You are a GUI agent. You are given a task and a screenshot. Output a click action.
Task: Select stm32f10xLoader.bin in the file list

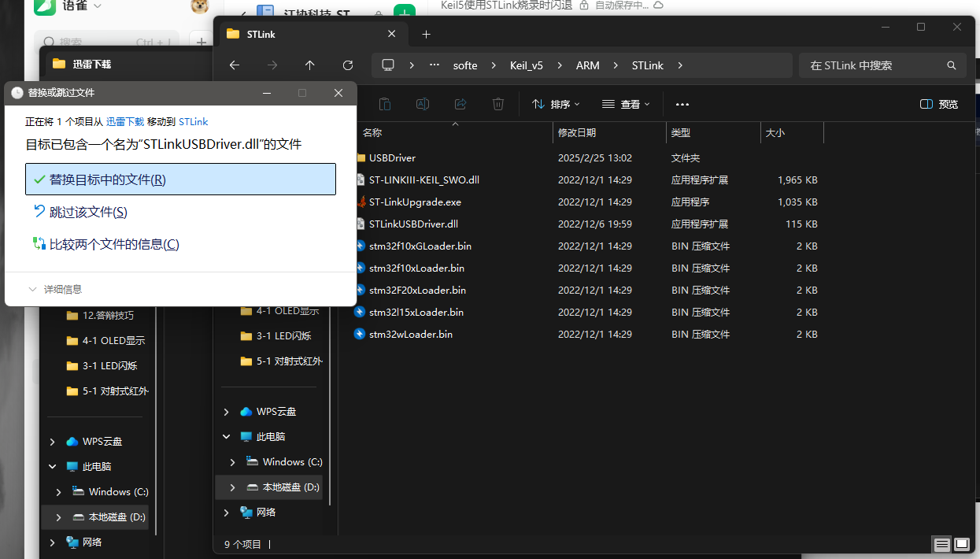click(416, 268)
